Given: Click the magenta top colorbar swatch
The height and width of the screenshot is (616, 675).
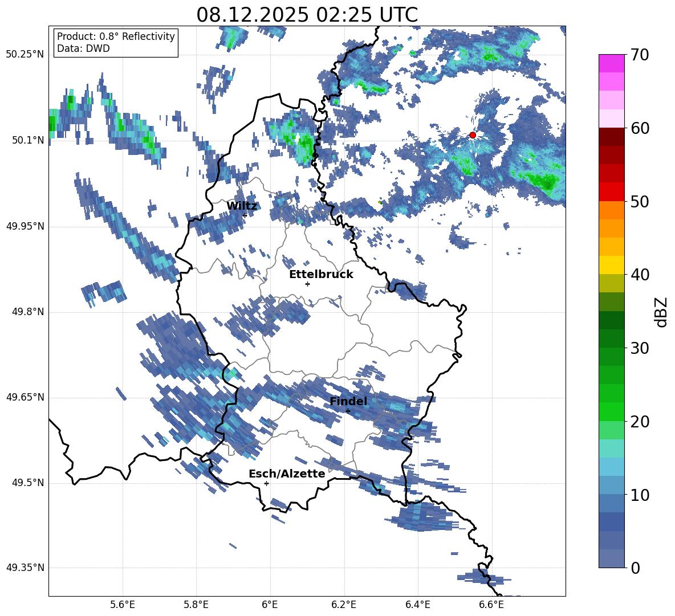Looking at the screenshot, I should (x=611, y=63).
